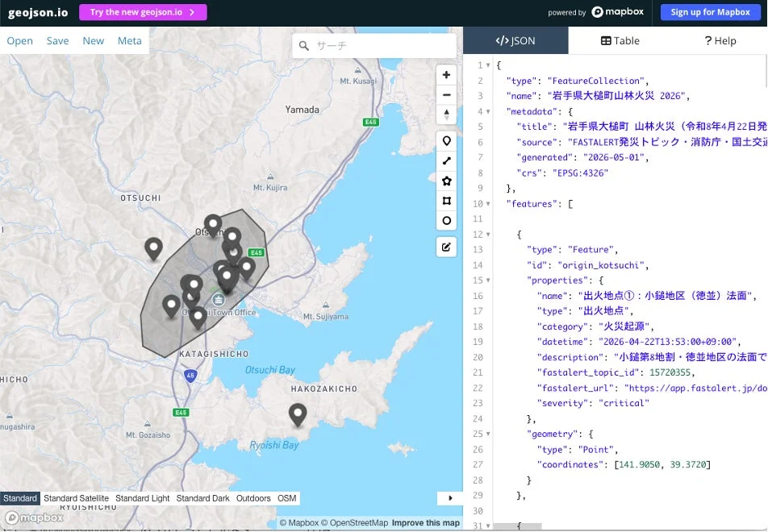Zoom in on the map
This screenshot has height=532, width=768.
(x=446, y=75)
